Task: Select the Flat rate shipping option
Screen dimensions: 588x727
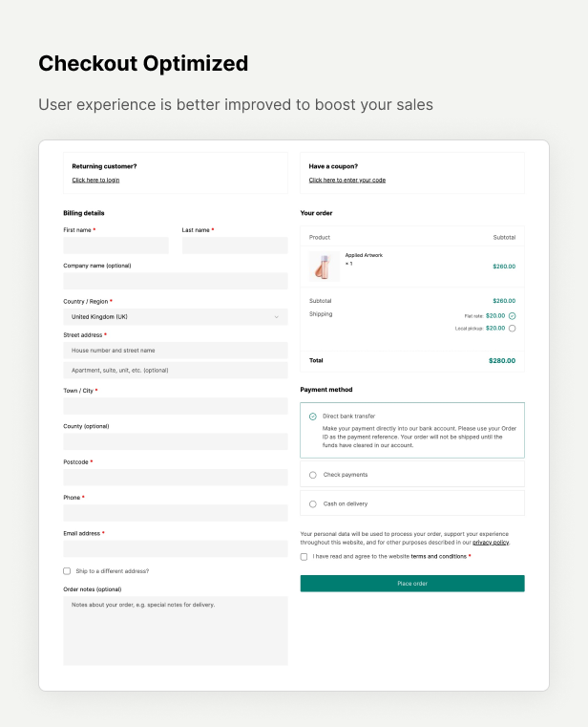Action: point(513,315)
